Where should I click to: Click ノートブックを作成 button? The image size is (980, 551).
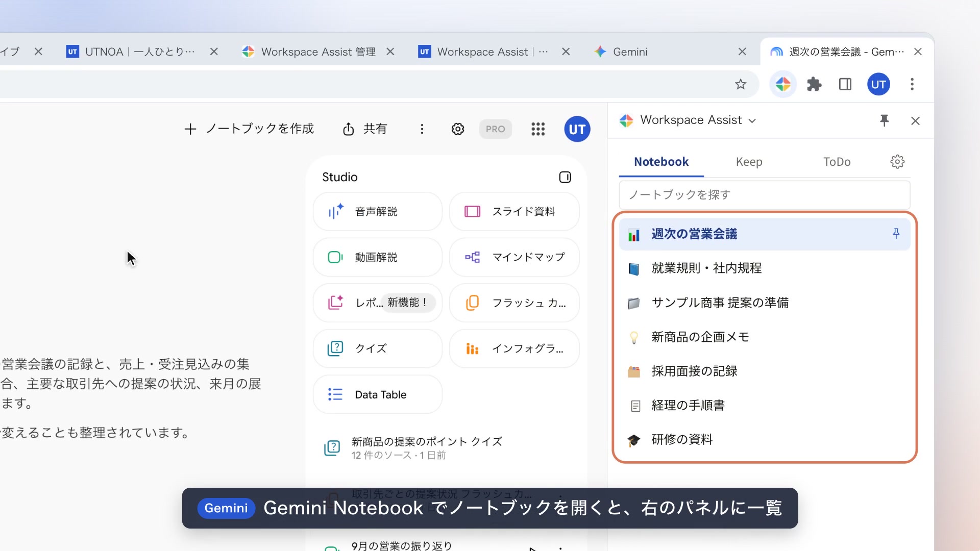(249, 129)
